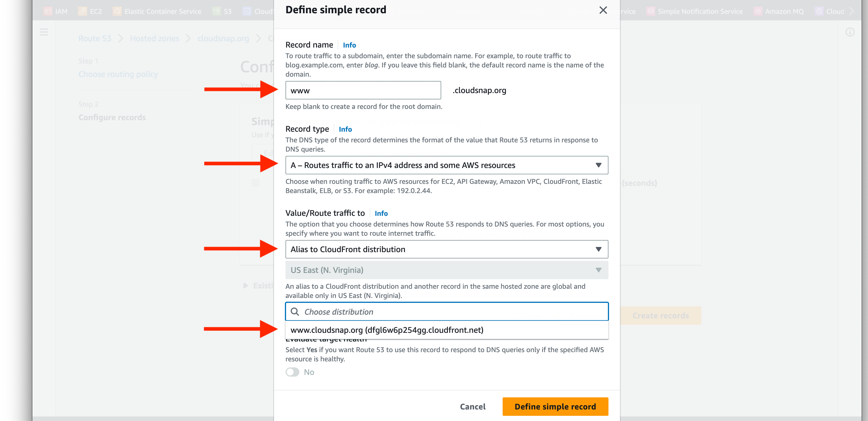Viewport: 868px width, 421px height.
Task: Click the Record name input field
Action: coord(363,90)
